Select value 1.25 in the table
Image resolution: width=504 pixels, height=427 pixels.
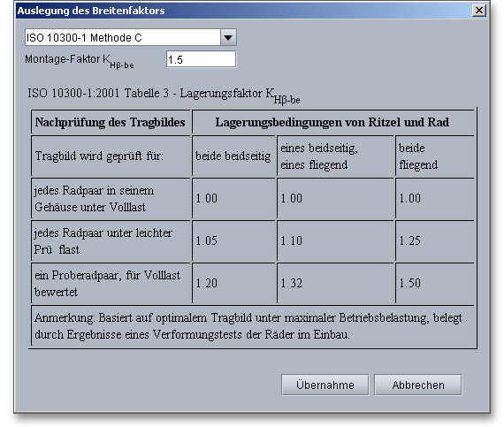pos(409,240)
